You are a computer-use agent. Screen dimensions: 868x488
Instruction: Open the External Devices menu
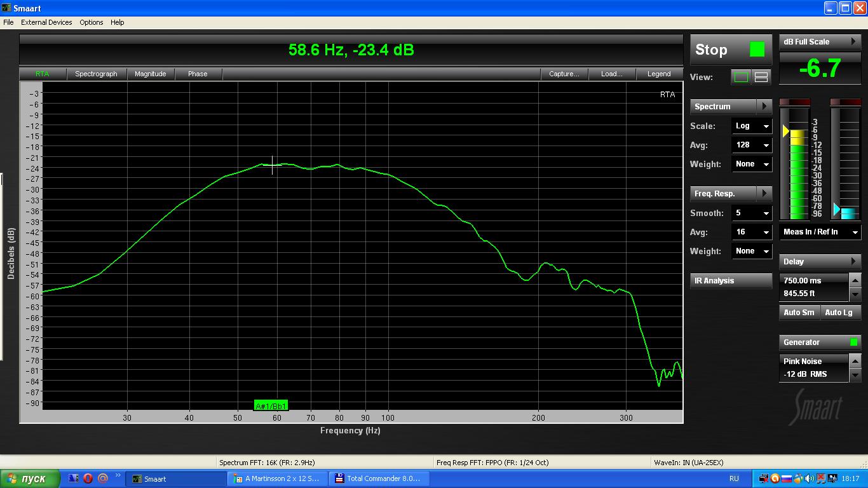[x=46, y=22]
